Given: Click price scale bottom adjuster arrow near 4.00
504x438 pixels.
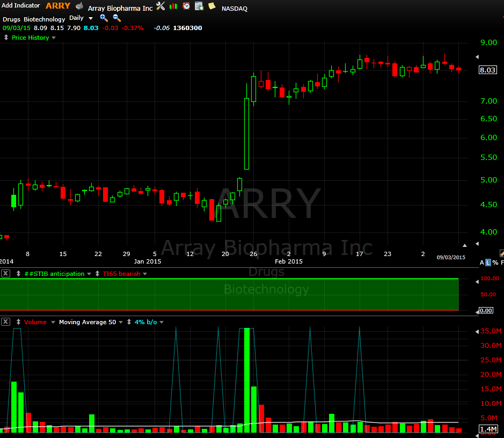Looking at the screenshot, I should [477, 244].
